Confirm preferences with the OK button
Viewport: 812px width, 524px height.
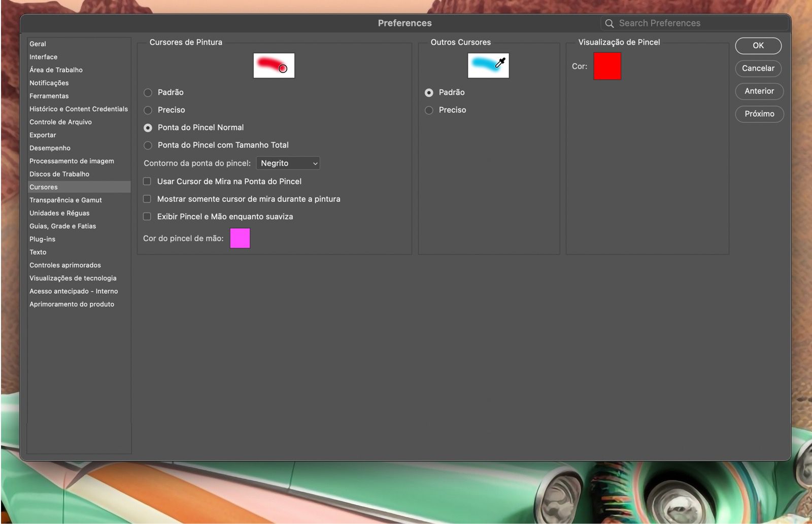pyautogui.click(x=758, y=46)
